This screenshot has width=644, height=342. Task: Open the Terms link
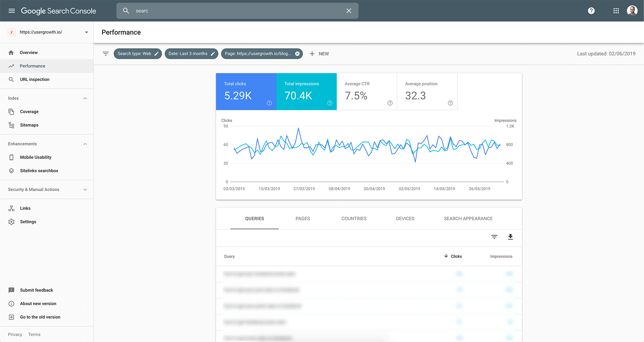[x=34, y=335]
